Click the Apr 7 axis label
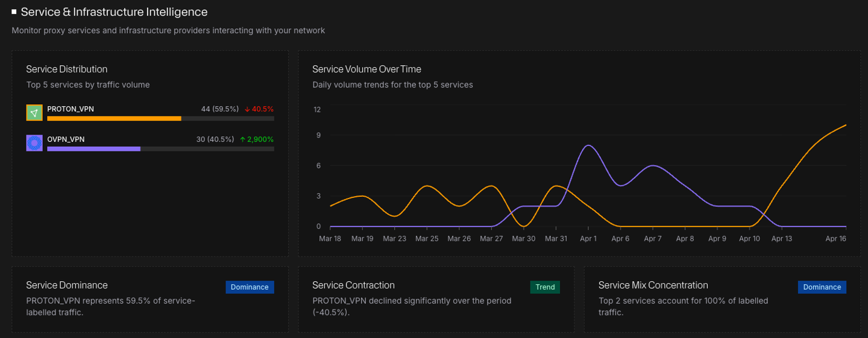 point(653,239)
